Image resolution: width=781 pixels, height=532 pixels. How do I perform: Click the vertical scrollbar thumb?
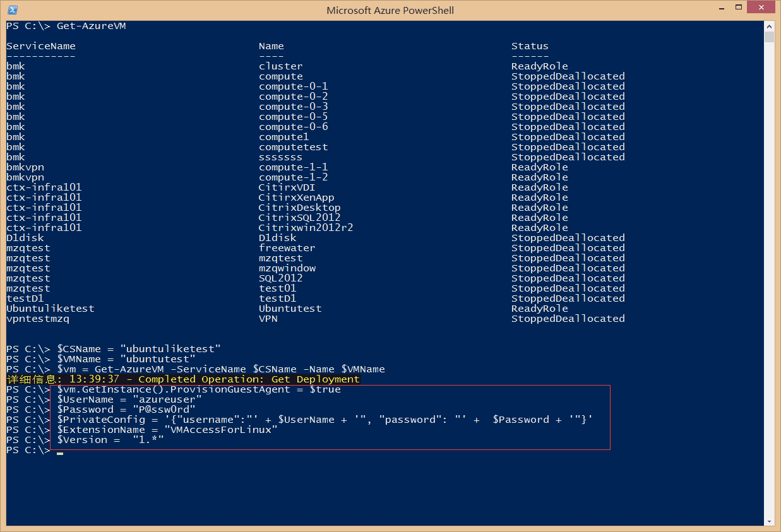769,37
